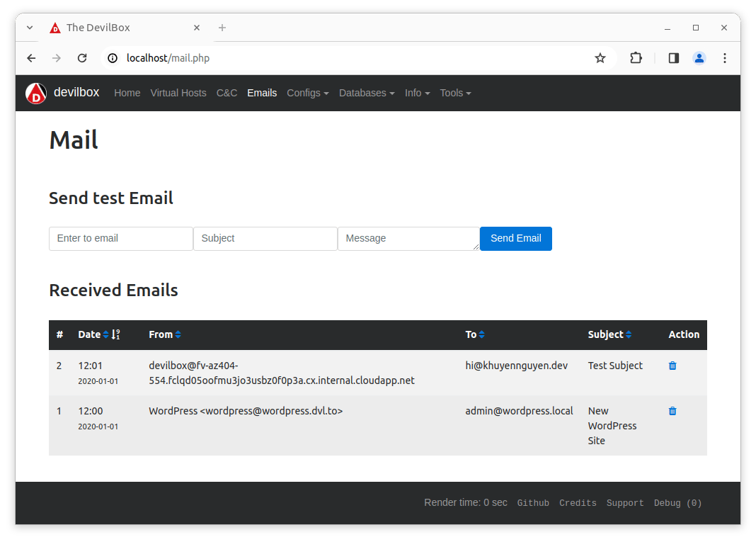Bookmark this page with star icon

point(600,58)
